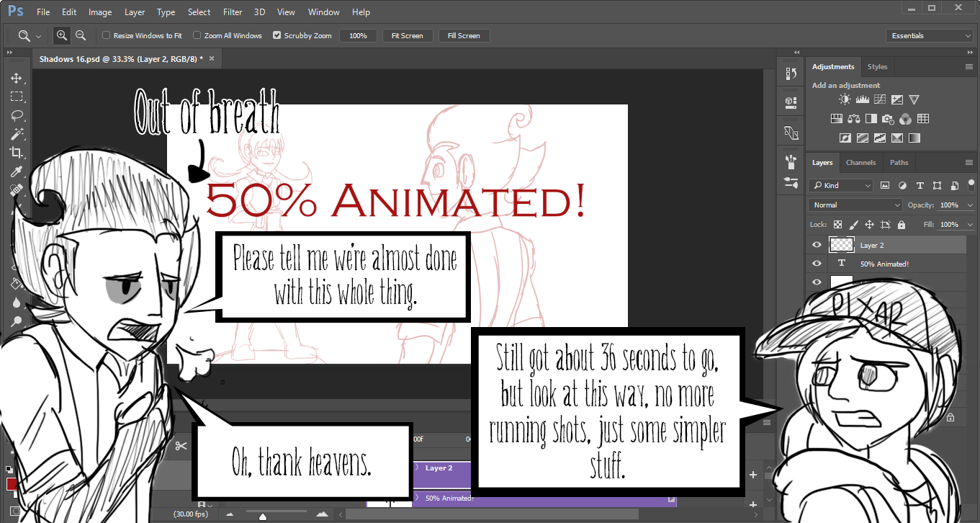Add a Brightness/Contrast adjustment

coord(845,100)
